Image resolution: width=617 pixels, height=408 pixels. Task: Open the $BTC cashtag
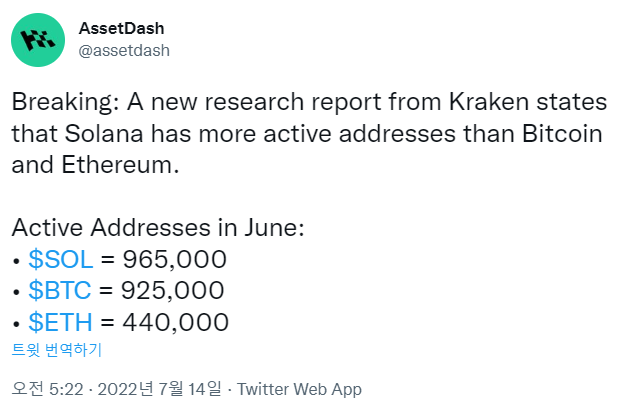60,291
